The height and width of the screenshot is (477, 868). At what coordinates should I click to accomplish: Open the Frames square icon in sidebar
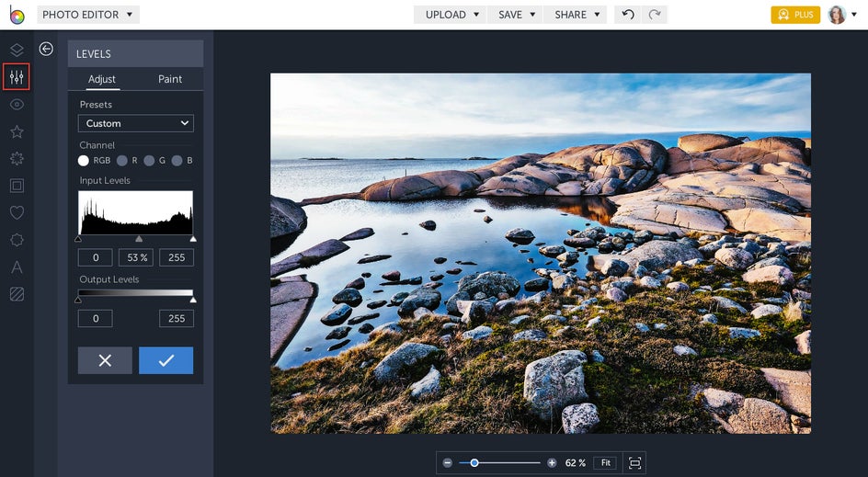click(x=17, y=186)
